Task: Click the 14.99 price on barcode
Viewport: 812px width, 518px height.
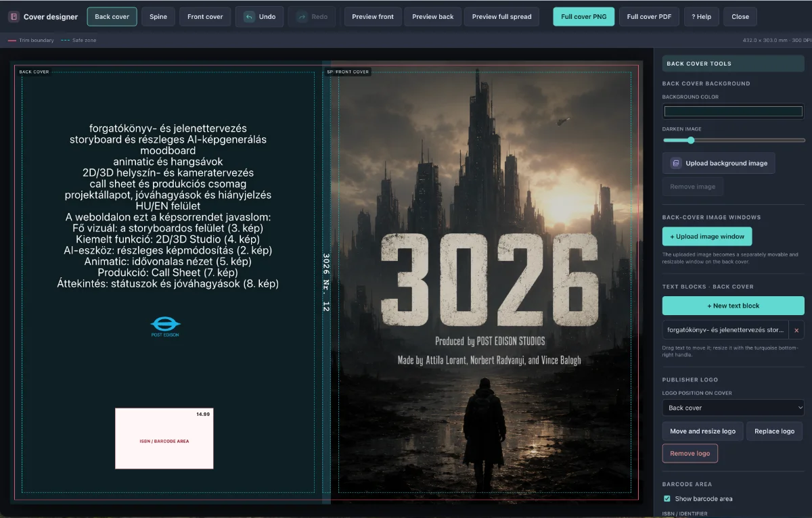Action: [203, 414]
